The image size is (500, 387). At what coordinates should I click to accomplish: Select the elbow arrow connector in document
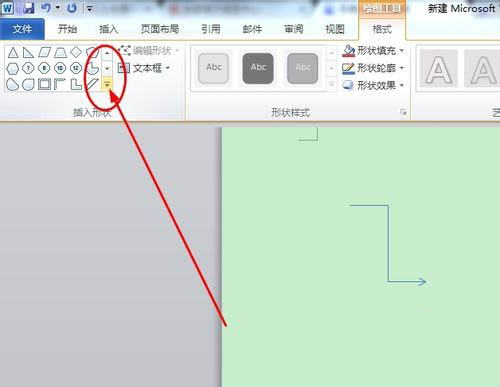pyautogui.click(x=388, y=245)
